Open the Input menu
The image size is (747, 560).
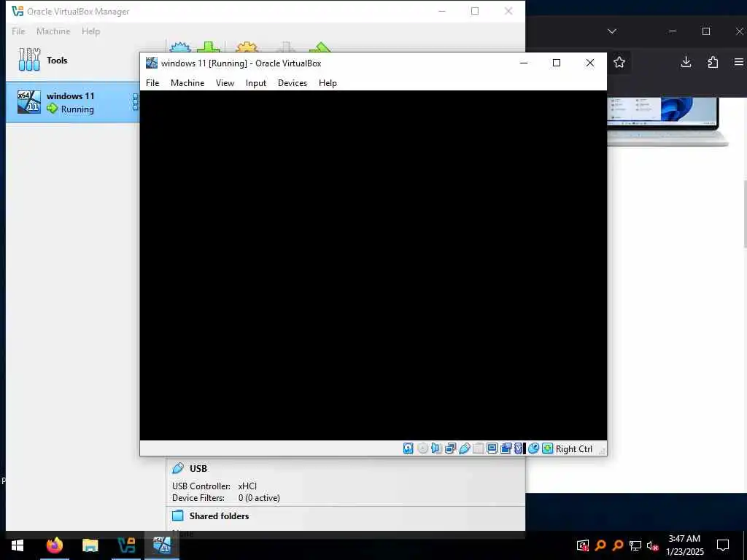pos(256,83)
